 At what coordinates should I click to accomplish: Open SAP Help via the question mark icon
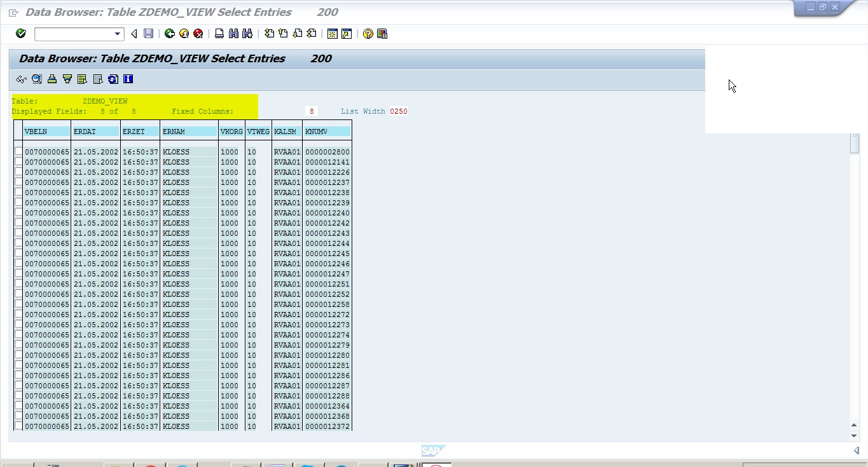367,34
